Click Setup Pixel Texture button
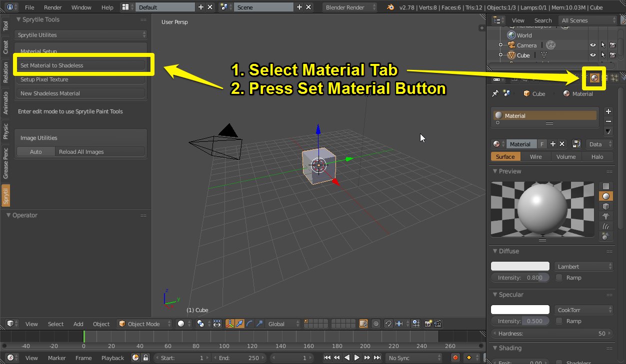This screenshot has height=364, width=626. [x=81, y=79]
